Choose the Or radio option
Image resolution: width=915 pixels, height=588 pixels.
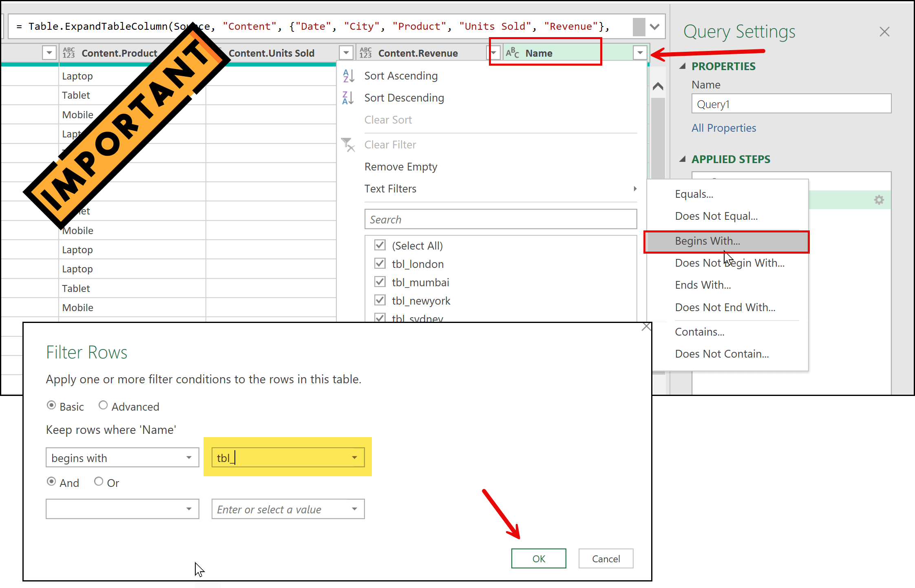(99, 482)
